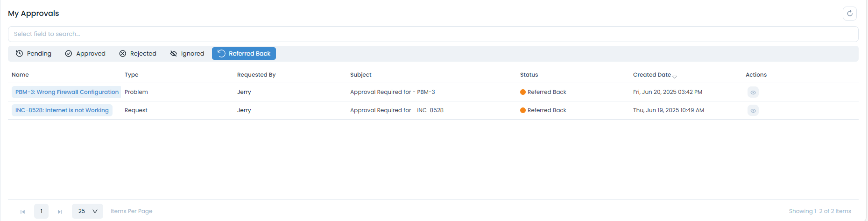Expand the 25 items per page dropdown
This screenshot has height=221, width=868.
(87, 211)
